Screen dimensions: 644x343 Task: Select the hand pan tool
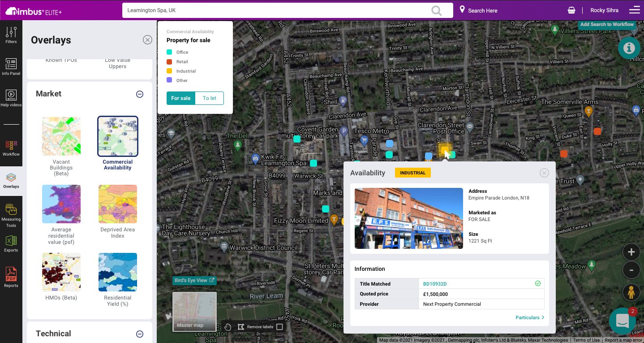tap(228, 326)
